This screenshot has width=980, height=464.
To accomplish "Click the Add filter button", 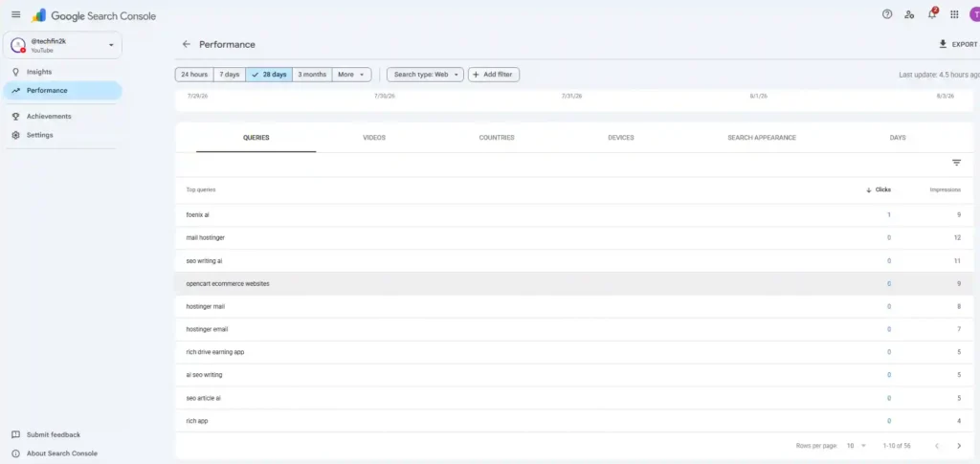I will tap(494, 75).
